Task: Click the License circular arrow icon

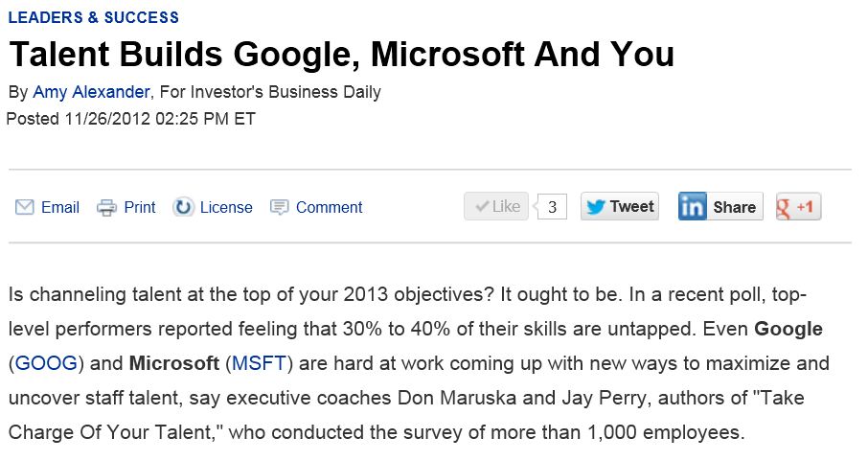Action: [183, 207]
